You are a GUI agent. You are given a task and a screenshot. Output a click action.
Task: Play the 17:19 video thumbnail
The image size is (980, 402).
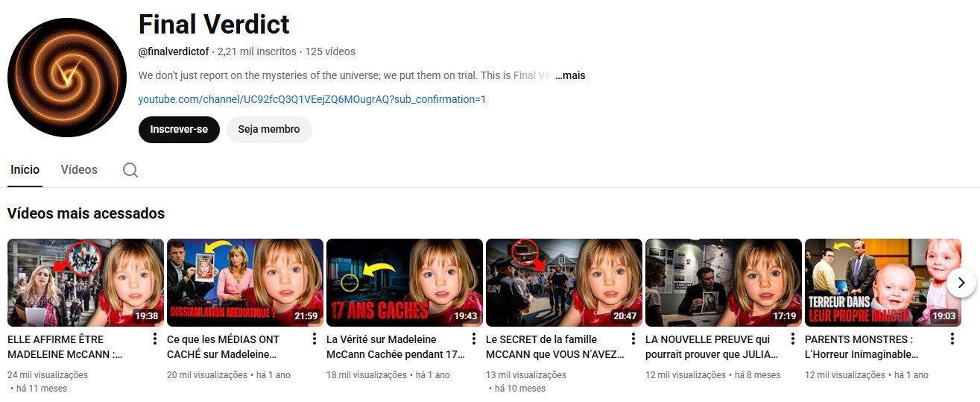724,283
